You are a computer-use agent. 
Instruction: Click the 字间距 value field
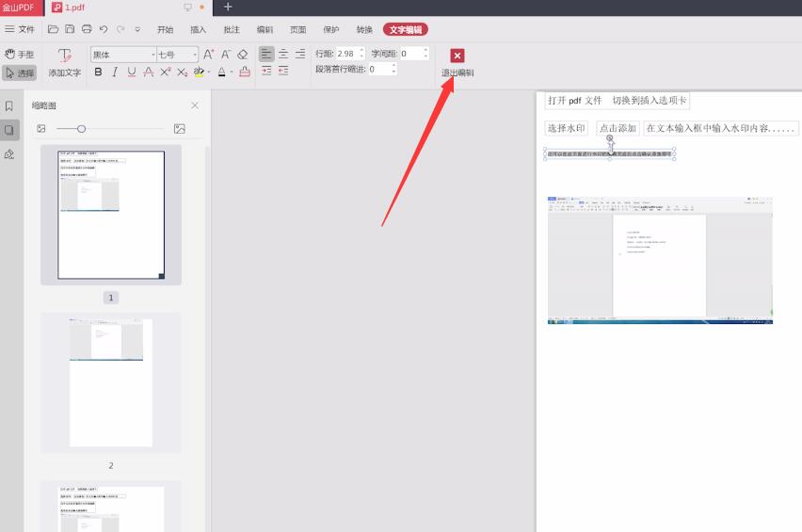point(410,54)
